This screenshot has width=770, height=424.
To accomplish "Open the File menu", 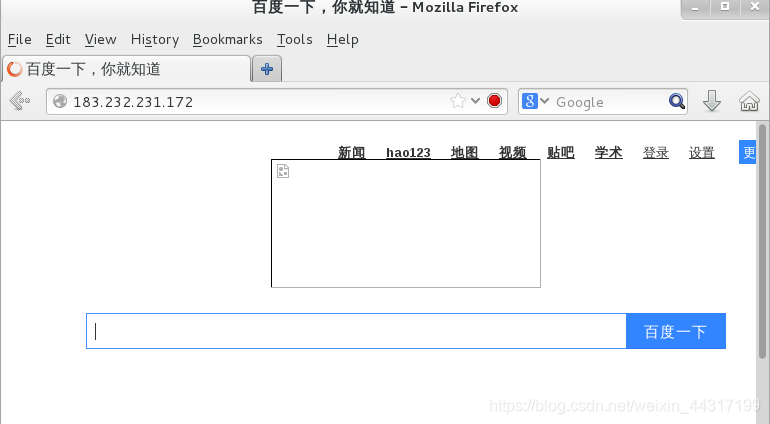I will [x=20, y=39].
